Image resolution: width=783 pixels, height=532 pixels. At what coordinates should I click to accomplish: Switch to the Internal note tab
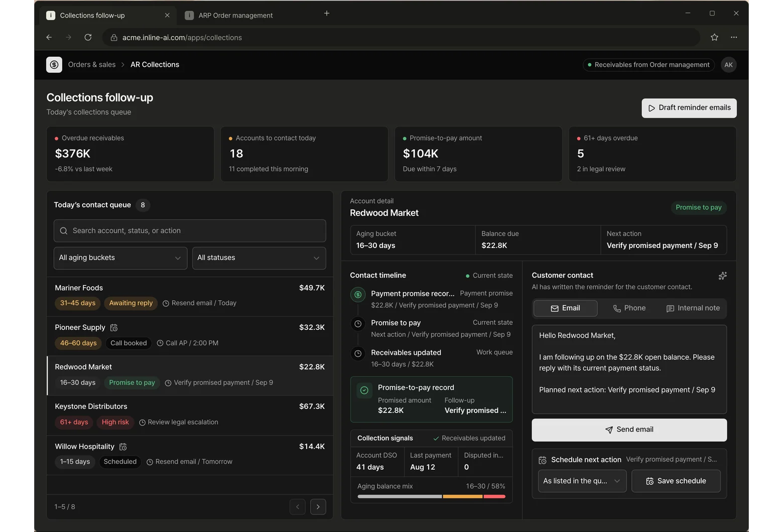[693, 308]
